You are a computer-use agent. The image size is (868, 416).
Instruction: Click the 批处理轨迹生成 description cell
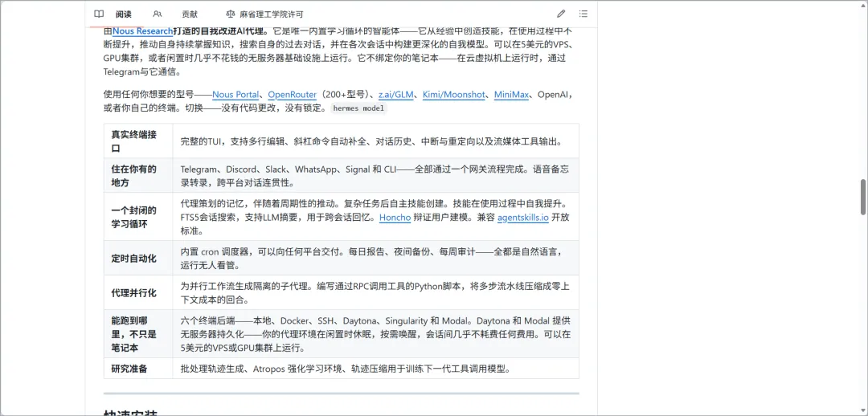(376, 369)
